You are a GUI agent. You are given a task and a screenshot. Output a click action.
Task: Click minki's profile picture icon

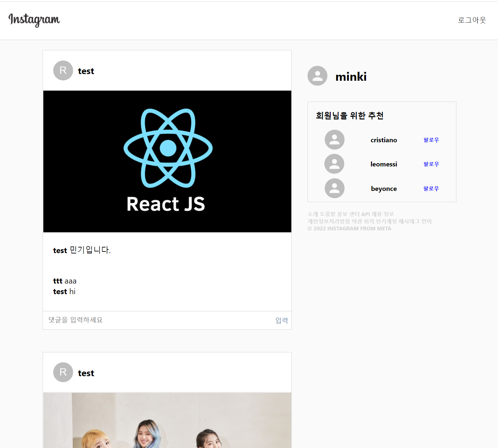[317, 76]
